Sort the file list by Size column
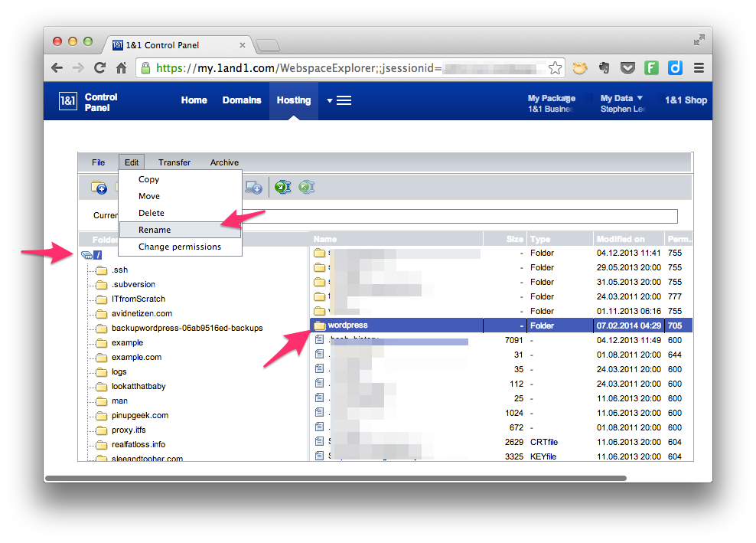 (505, 239)
